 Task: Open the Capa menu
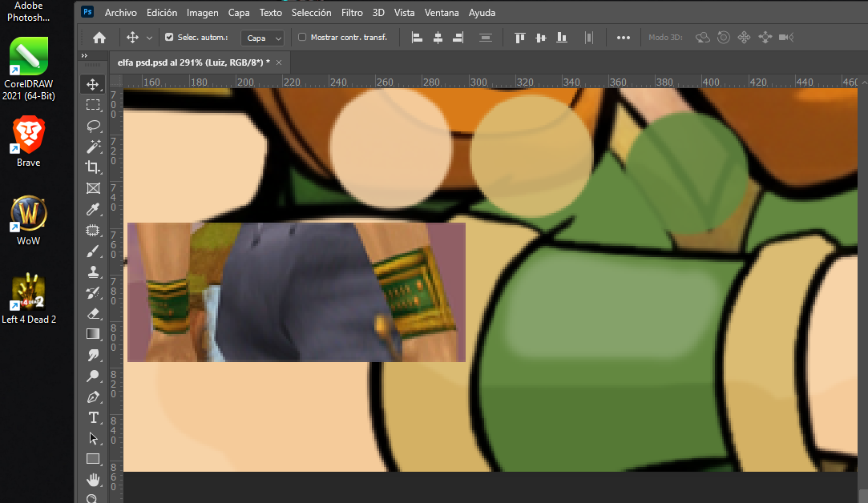tap(239, 12)
